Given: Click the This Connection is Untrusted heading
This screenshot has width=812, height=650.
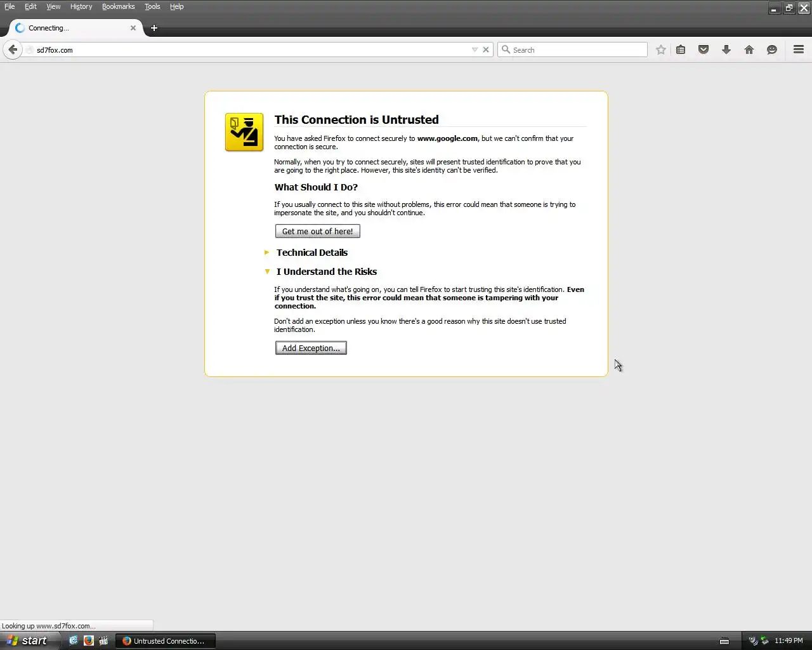Looking at the screenshot, I should tap(357, 119).
